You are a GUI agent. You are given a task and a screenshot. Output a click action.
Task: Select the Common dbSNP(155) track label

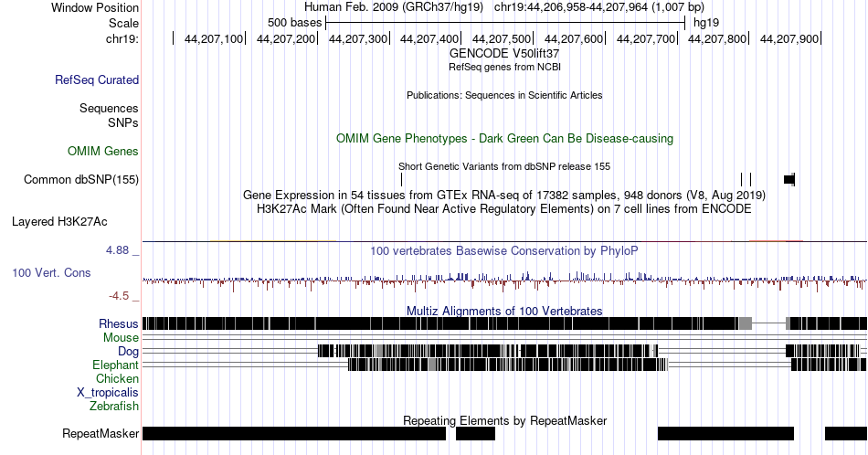[81, 179]
